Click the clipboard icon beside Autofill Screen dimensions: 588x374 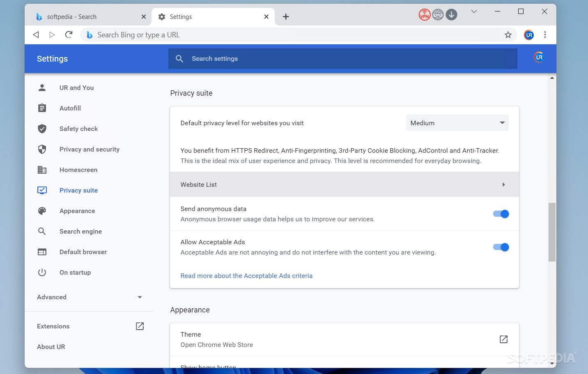pyautogui.click(x=42, y=108)
